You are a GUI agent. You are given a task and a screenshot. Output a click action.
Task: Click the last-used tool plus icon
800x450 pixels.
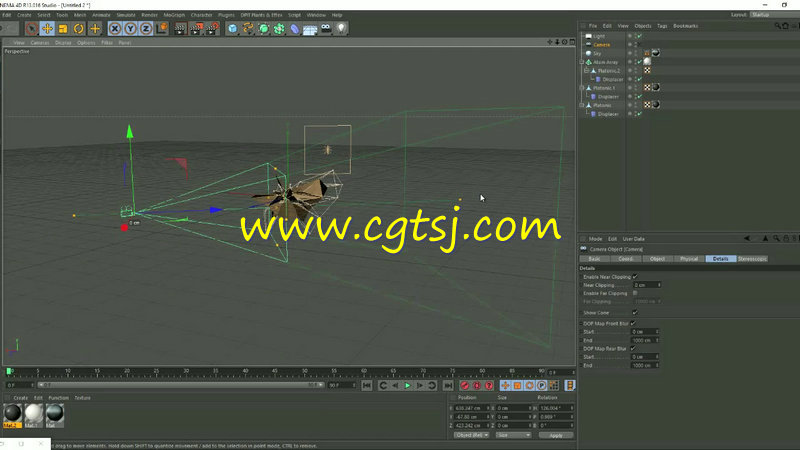[x=95, y=29]
